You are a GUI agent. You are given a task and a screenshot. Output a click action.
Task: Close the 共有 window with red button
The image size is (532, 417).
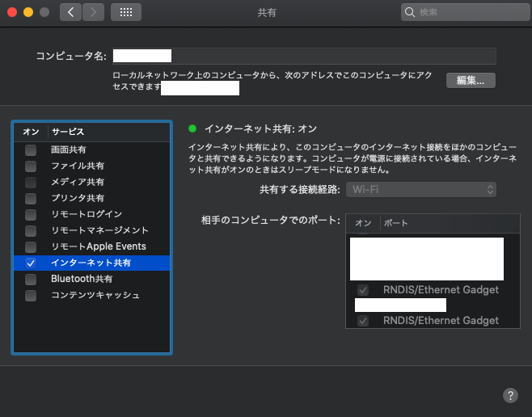point(12,13)
